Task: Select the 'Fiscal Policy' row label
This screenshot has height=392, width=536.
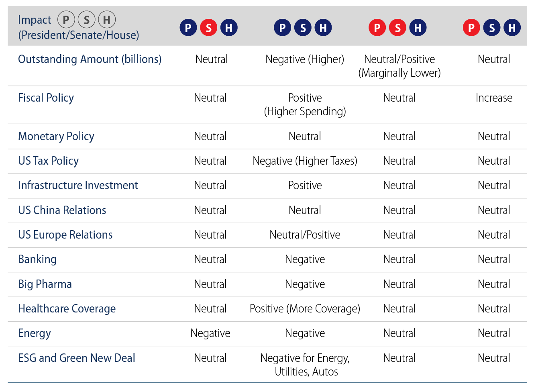Action: 46,98
